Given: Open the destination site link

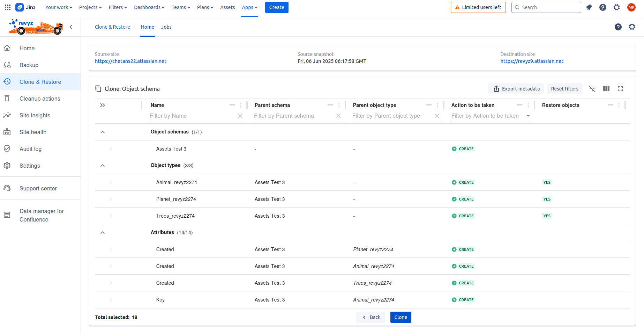Looking at the screenshot, I should [x=532, y=61].
